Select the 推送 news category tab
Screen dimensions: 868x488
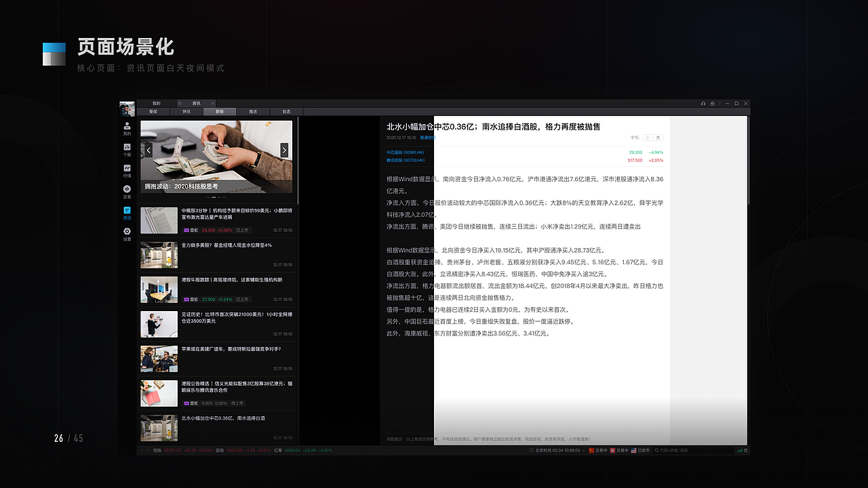(x=253, y=111)
